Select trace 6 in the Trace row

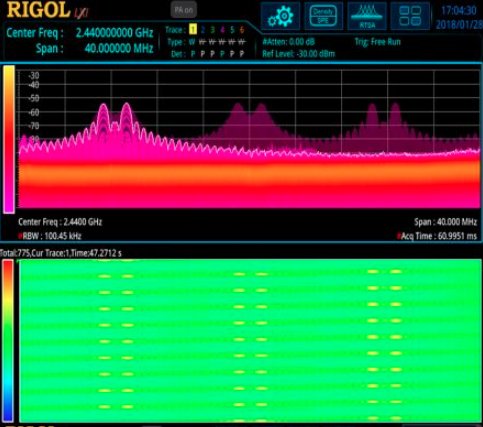(x=242, y=30)
